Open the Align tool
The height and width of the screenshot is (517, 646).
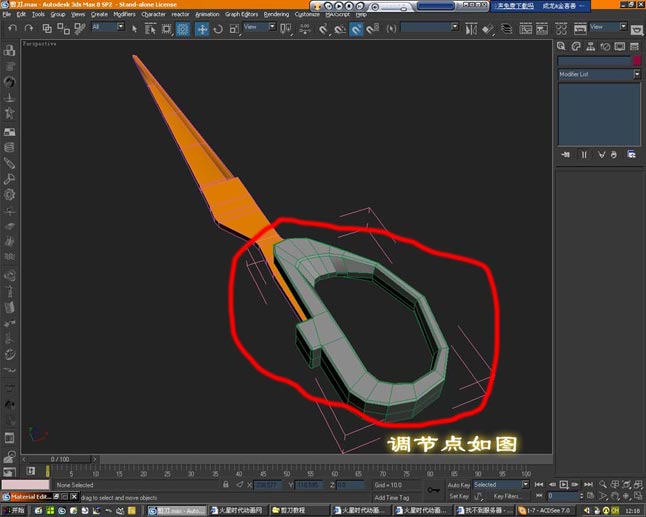(488, 29)
